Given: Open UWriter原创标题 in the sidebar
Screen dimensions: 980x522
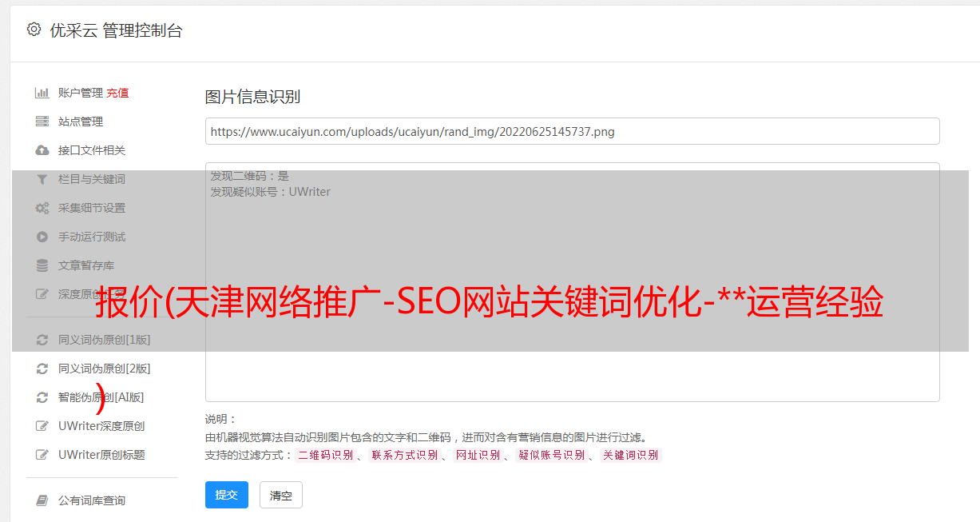Looking at the screenshot, I should 101,455.
